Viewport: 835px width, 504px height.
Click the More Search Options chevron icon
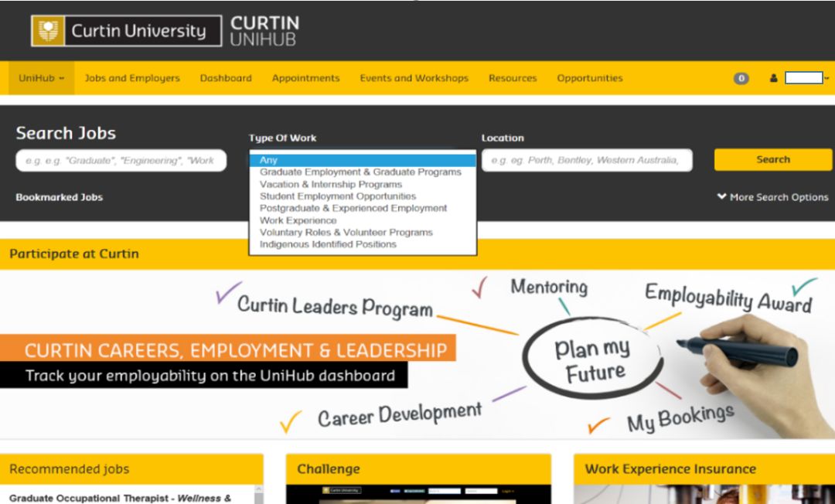721,196
